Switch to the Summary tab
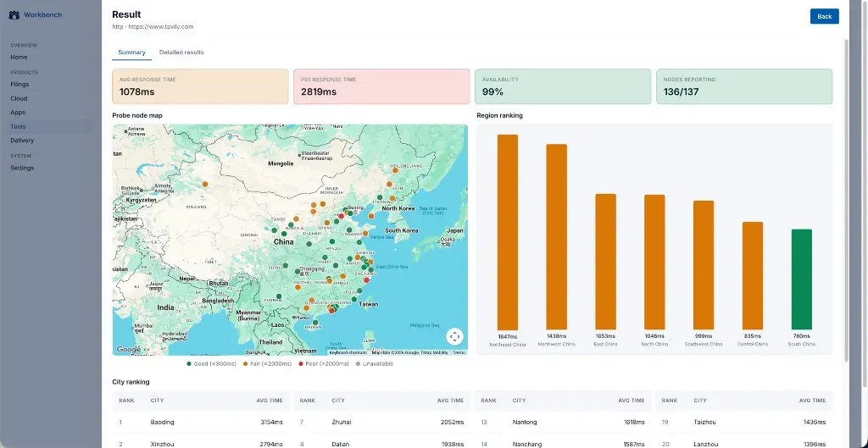The height and width of the screenshot is (448, 868). point(131,53)
